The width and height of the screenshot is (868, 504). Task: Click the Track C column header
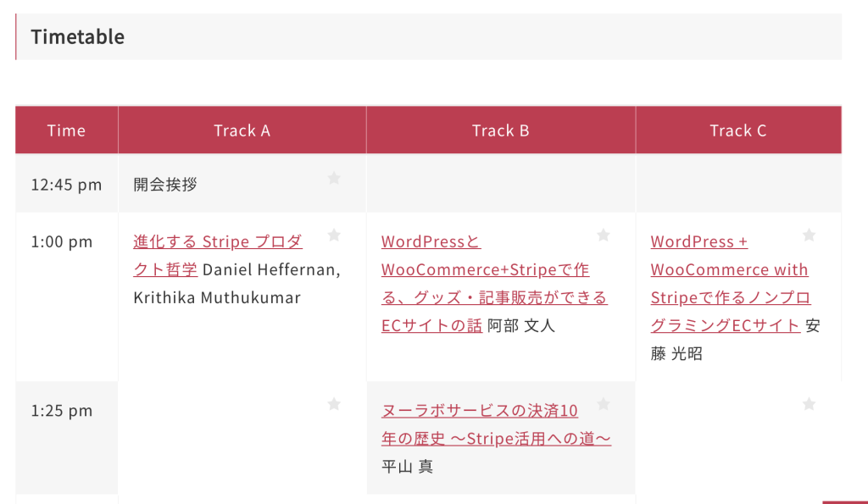pyautogui.click(x=737, y=130)
